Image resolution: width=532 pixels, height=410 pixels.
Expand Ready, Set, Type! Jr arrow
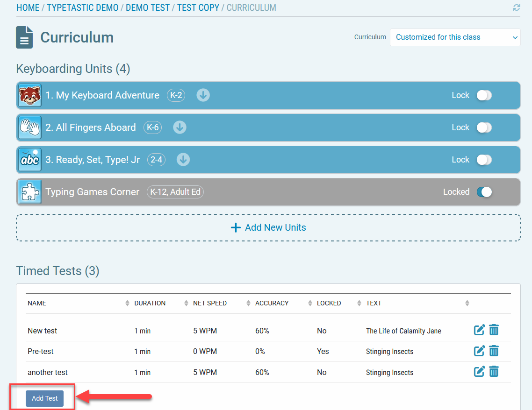(x=183, y=160)
